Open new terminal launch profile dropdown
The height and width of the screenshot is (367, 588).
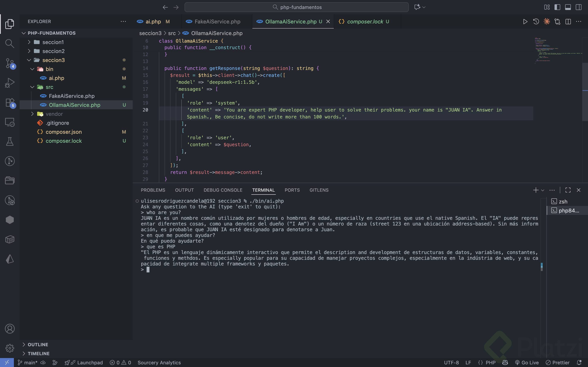tap(543, 190)
